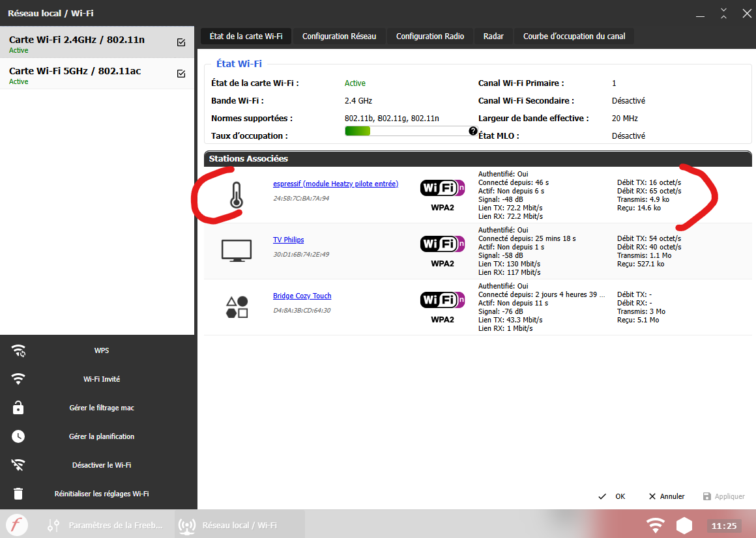
Task: Toggle the 5GHz 802.11ac card checkbox
Action: 181,74
